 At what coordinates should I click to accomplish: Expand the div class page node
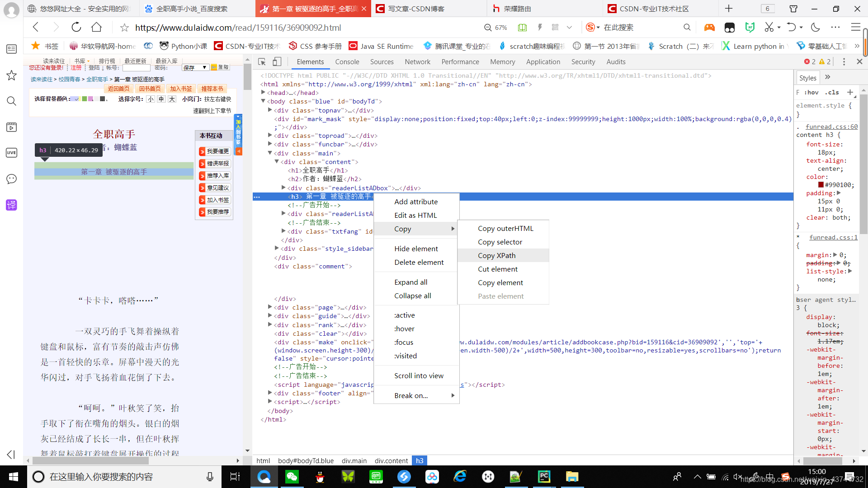click(270, 307)
